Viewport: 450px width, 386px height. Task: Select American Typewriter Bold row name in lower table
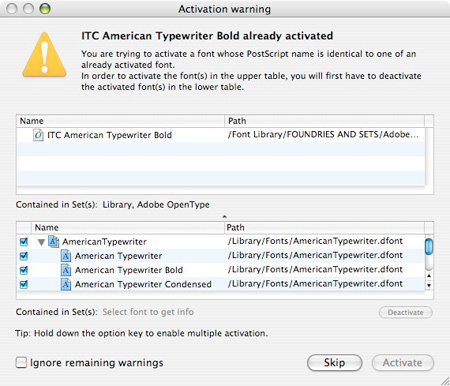pos(129,270)
